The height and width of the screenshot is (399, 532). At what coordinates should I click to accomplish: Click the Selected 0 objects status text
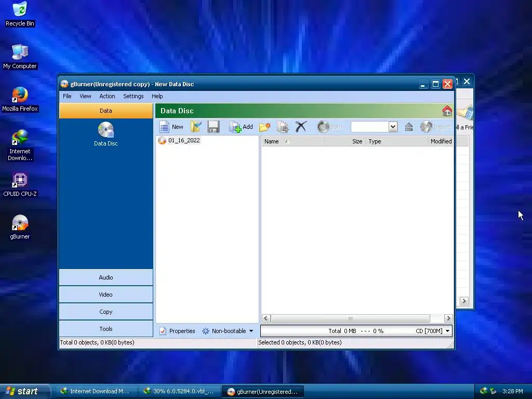pos(300,342)
